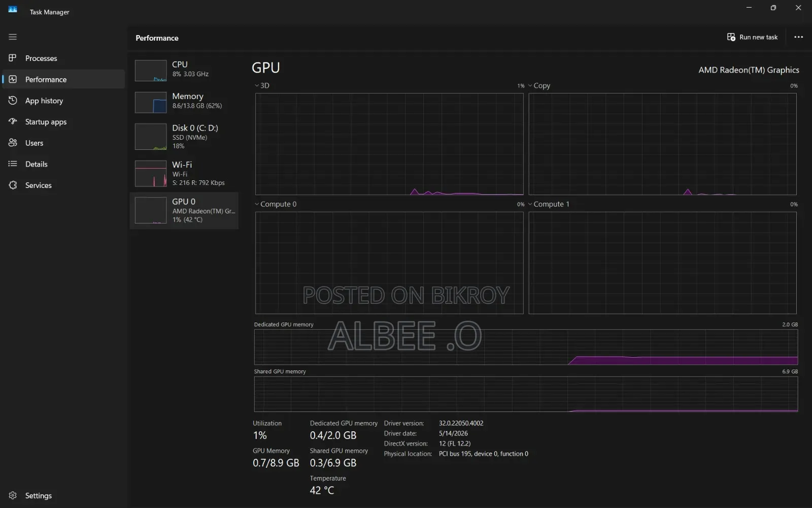Click the driver date '5/14/2026'
This screenshot has height=508, width=812.
coord(453,433)
